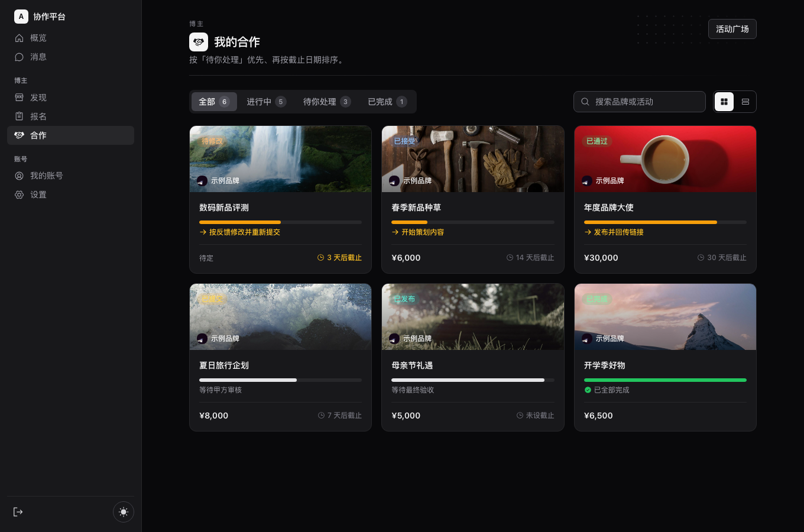Open the 春季新品种草 tools thumbnail
Image resolution: width=804 pixels, height=532 pixels.
tap(473, 159)
